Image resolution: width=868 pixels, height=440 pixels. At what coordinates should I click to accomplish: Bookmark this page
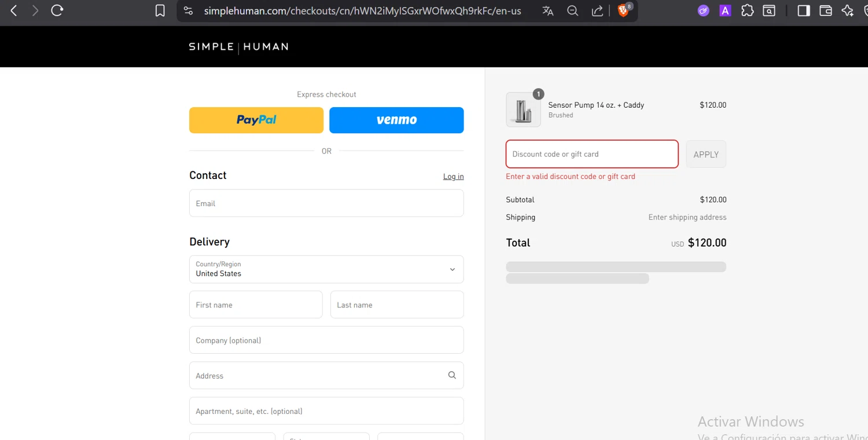pyautogui.click(x=160, y=10)
